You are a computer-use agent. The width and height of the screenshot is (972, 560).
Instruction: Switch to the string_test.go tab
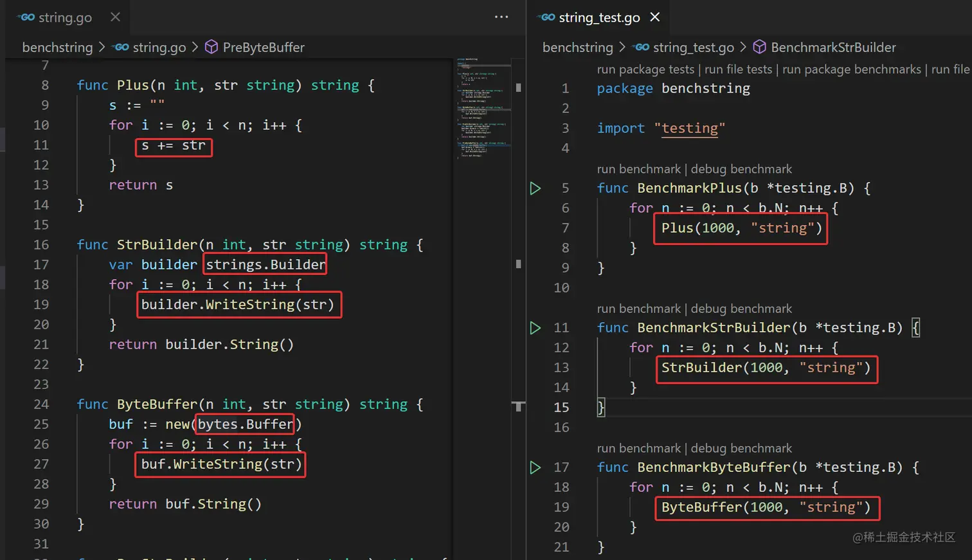pos(599,17)
